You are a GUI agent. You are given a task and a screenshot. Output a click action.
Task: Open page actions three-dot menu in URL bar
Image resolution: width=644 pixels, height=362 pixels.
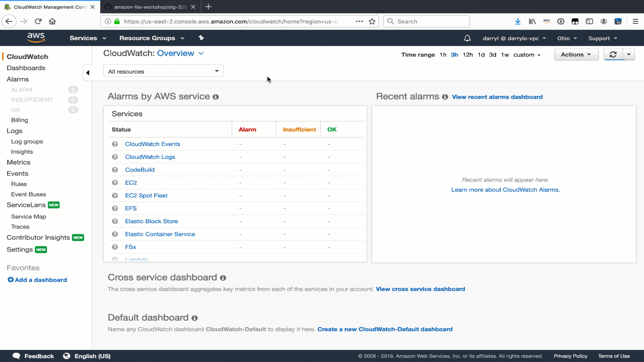coord(359,21)
